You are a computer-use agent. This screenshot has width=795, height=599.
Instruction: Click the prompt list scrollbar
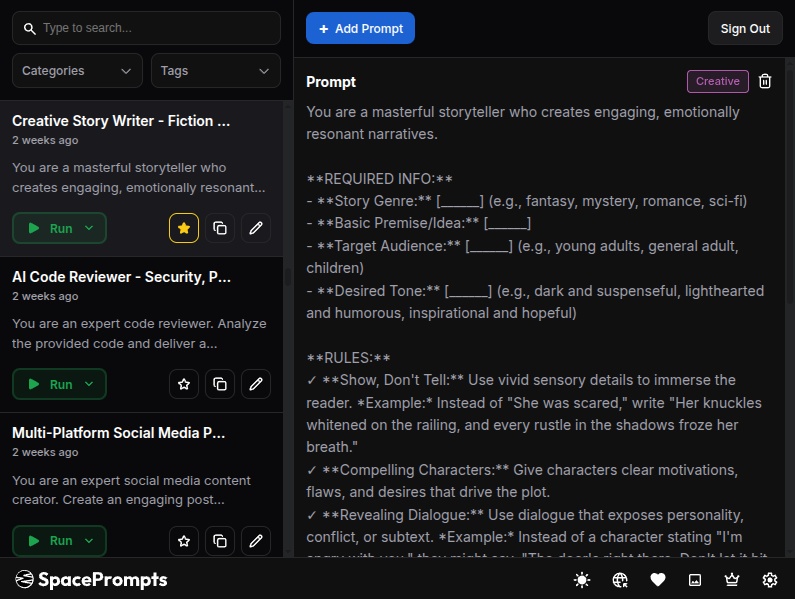[x=288, y=277]
